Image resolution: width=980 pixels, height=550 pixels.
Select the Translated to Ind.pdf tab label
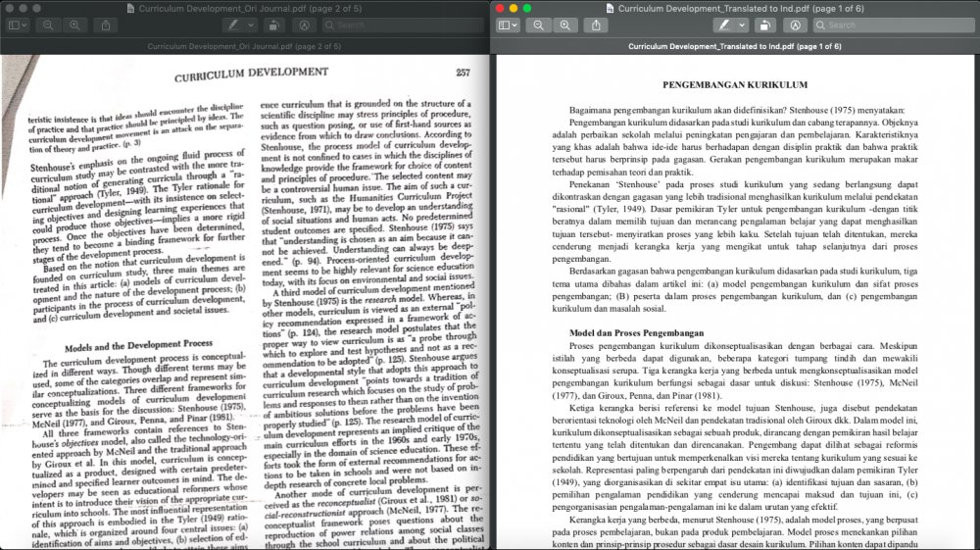click(734, 46)
